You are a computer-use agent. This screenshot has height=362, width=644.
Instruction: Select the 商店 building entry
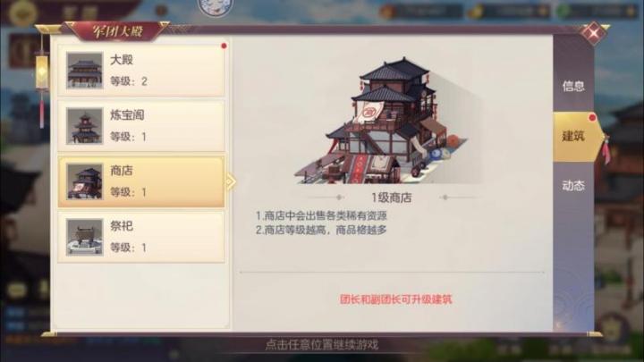[x=141, y=181]
